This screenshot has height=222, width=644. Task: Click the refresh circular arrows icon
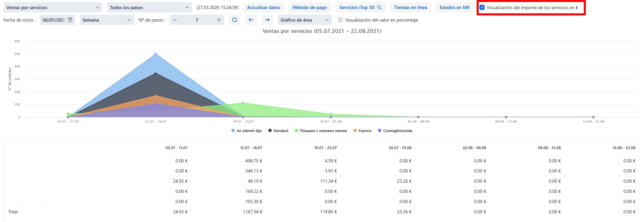(234, 20)
